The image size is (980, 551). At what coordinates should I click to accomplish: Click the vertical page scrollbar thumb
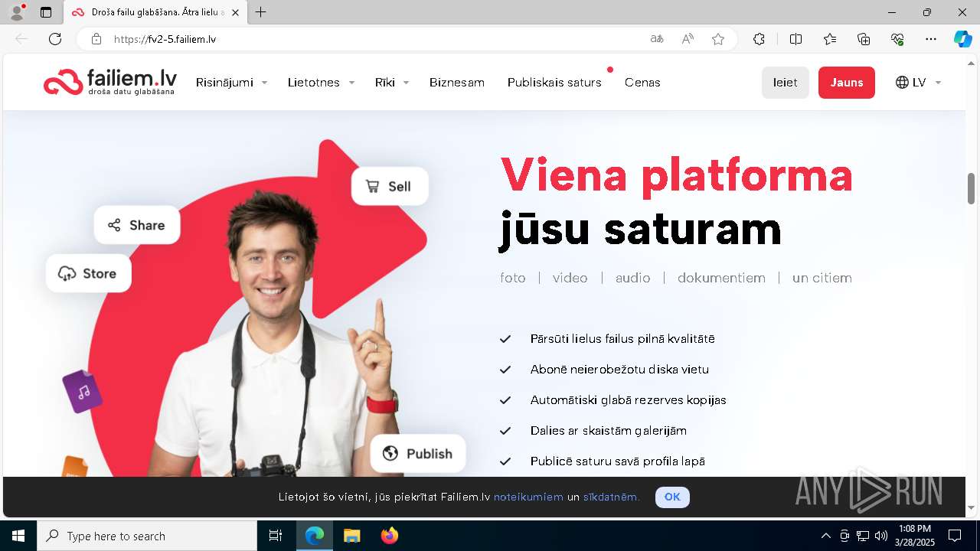point(972,188)
